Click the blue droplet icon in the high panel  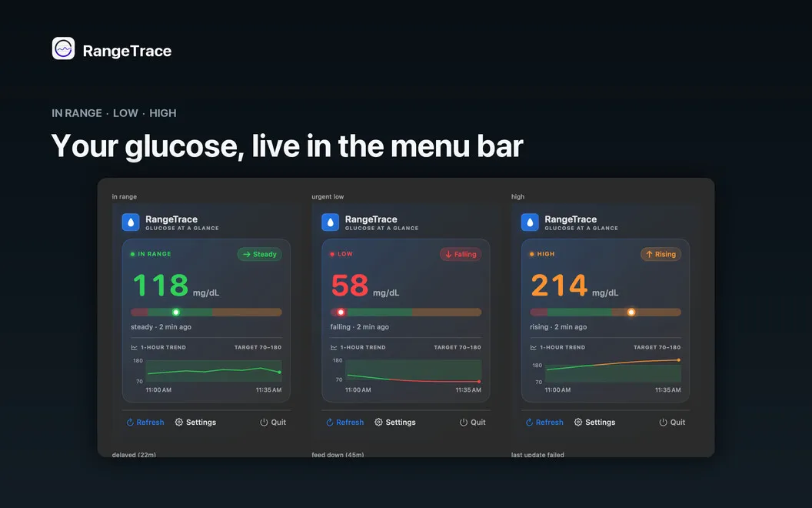click(x=530, y=222)
